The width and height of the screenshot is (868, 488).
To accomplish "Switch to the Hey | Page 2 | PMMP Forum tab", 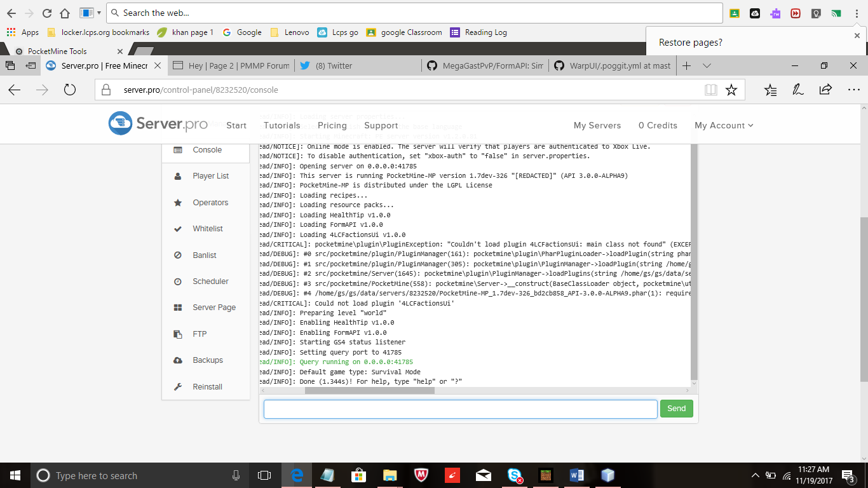I will [231, 65].
